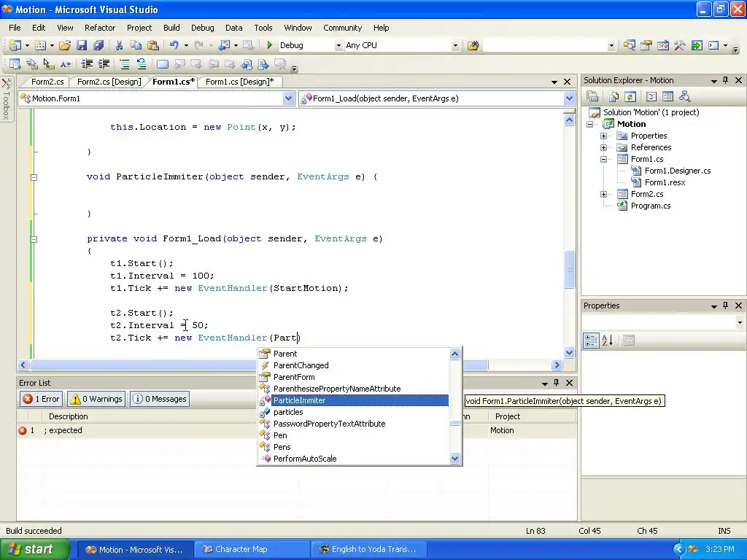The width and height of the screenshot is (747, 560).
Task: Toggle auto-hide pin on Properties panel
Action: 726,306
